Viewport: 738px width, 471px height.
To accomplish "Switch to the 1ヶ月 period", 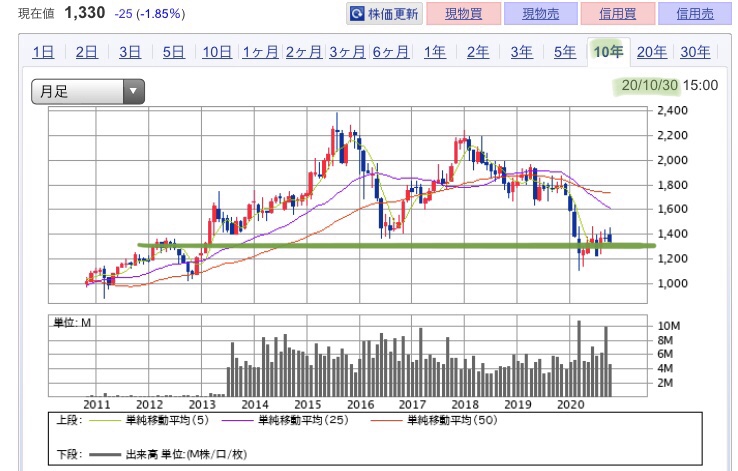I will pos(260,52).
